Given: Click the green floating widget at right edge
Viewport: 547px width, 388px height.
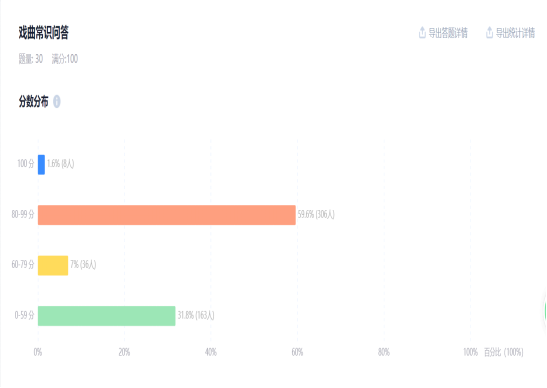Looking at the screenshot, I should tap(545, 311).
